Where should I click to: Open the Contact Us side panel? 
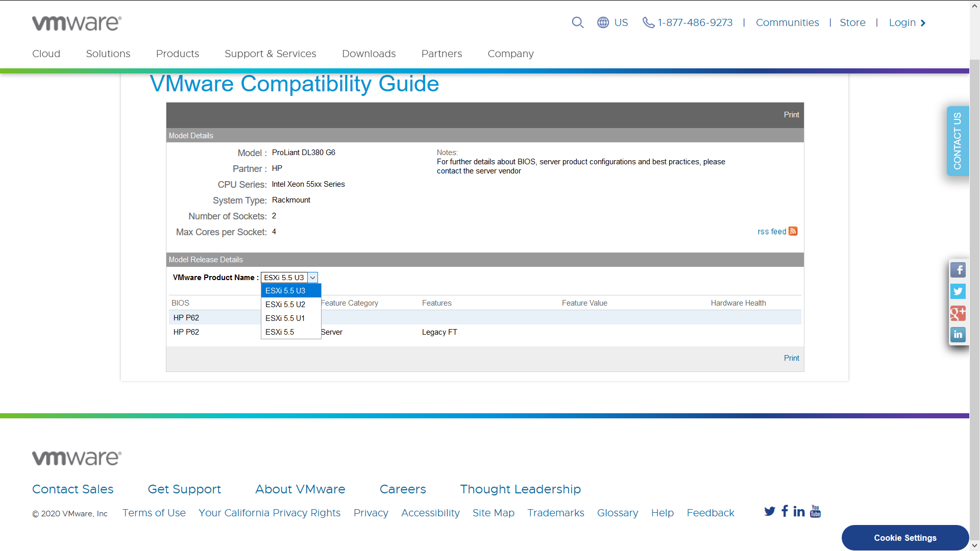[957, 141]
